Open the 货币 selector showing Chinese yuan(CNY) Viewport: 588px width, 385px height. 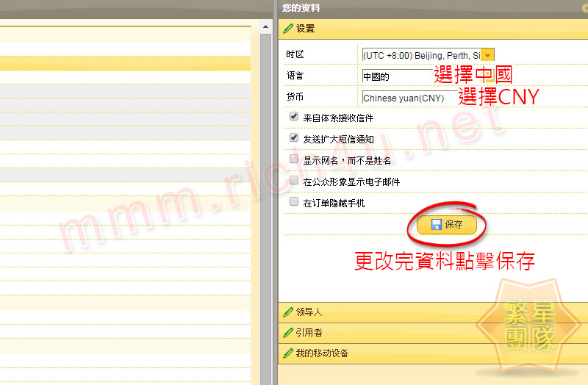click(x=404, y=98)
